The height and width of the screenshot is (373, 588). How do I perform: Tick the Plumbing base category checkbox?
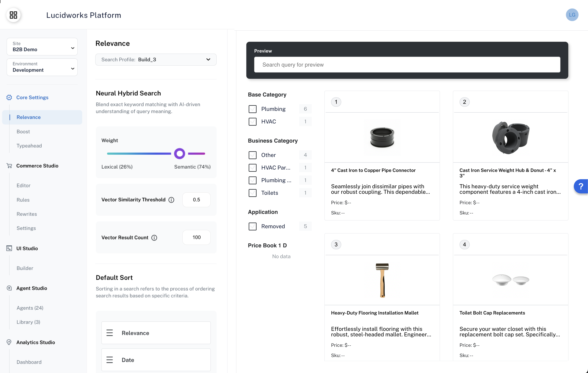[252, 109]
